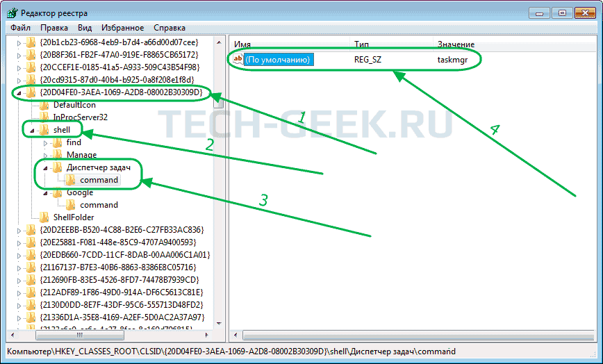
Task: Collapse the shell key branch
Action: 32,130
